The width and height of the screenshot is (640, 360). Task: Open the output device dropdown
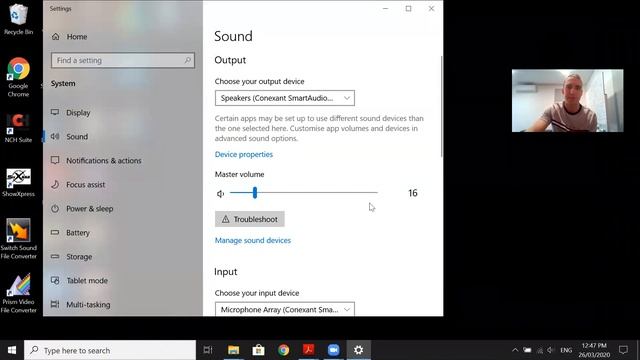(285, 98)
